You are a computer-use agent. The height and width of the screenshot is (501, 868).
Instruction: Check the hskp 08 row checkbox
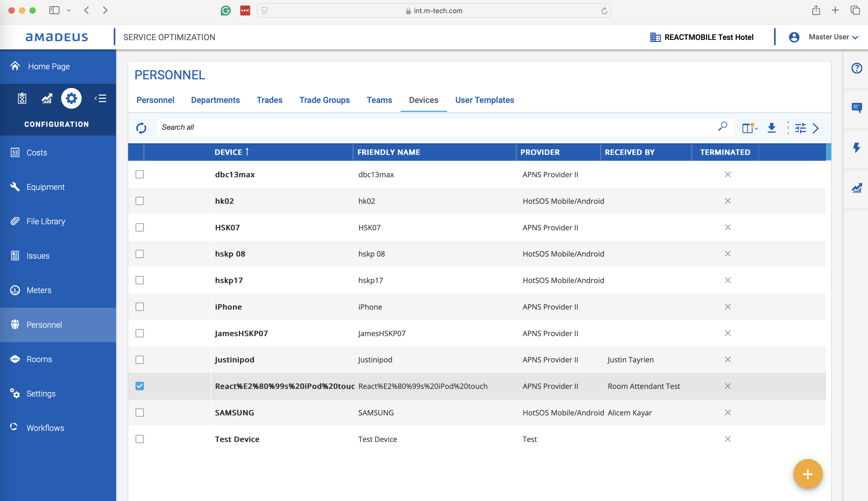[x=139, y=254]
